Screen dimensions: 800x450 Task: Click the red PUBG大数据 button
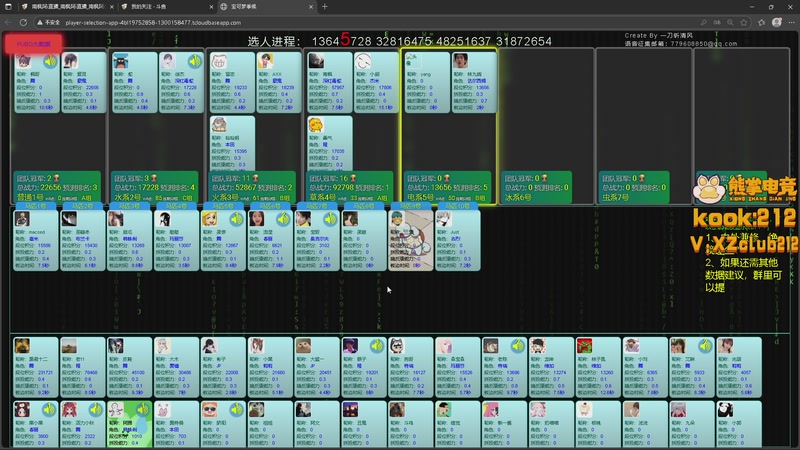tap(34, 44)
